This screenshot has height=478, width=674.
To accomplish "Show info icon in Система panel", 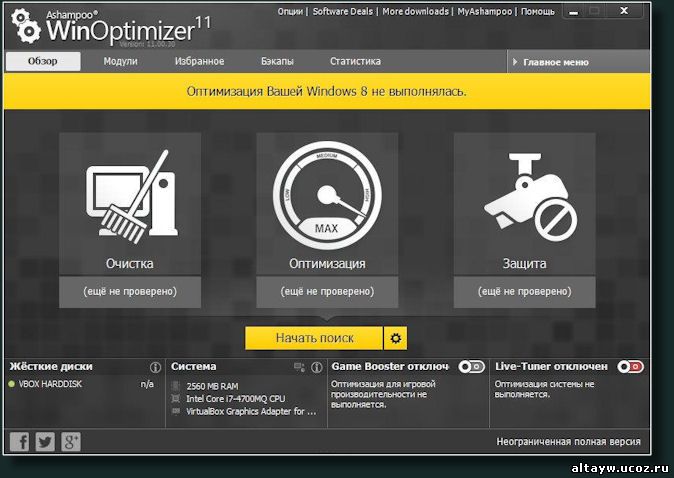I will click(317, 367).
